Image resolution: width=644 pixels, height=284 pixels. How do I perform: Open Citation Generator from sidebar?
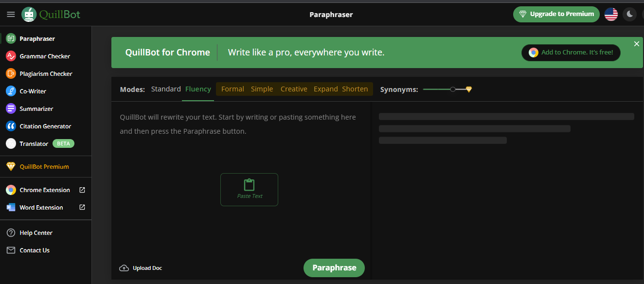point(45,126)
